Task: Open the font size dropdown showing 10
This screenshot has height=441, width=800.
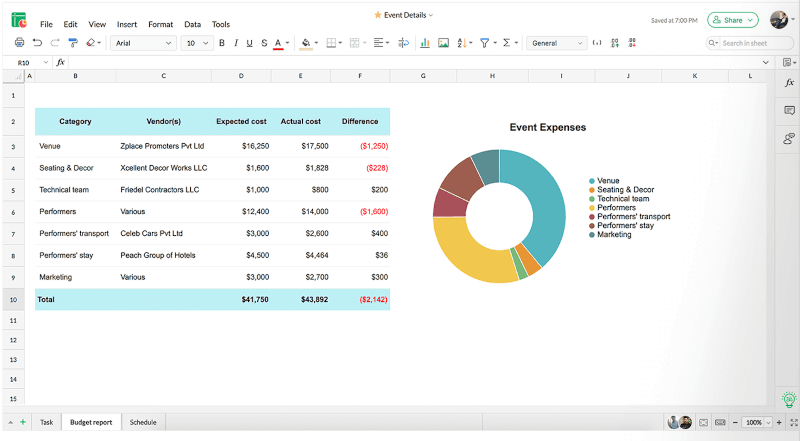Action: [x=198, y=43]
